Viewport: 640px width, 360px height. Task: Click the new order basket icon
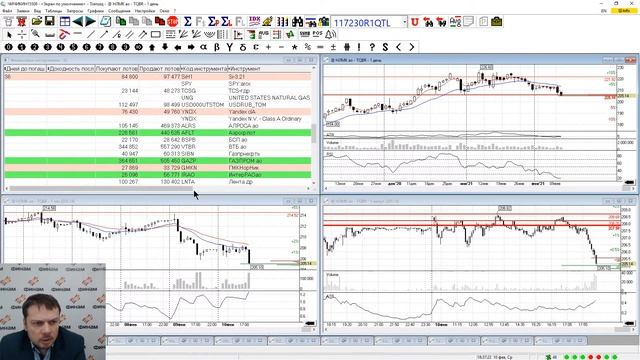click(x=8, y=22)
